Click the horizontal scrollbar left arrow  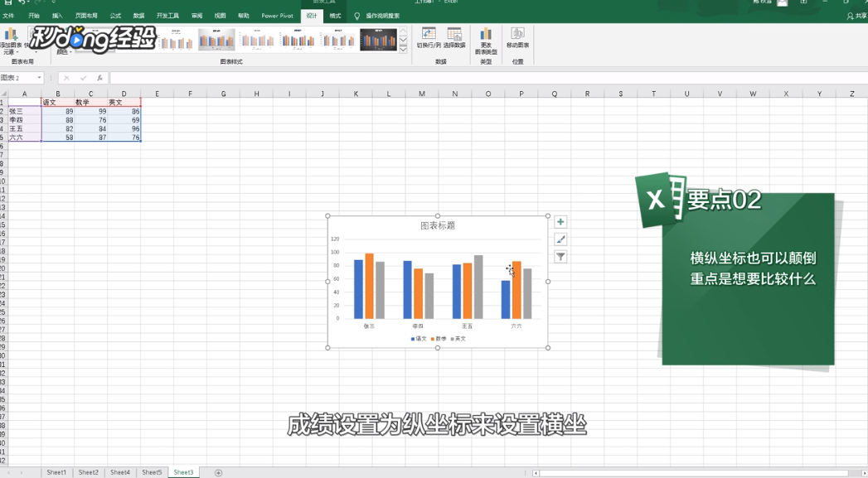[536, 473]
